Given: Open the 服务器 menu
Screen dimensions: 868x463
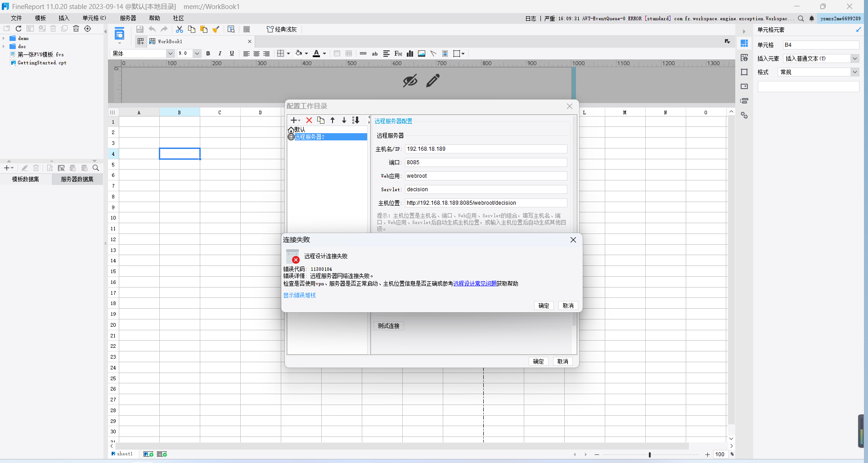Looking at the screenshot, I should 128,18.
